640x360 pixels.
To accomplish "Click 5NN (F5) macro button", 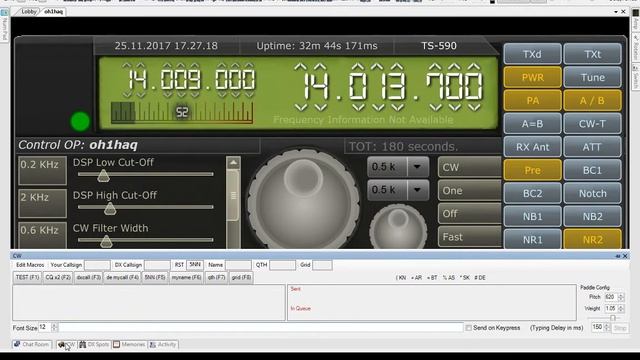I will pyautogui.click(x=155, y=278).
